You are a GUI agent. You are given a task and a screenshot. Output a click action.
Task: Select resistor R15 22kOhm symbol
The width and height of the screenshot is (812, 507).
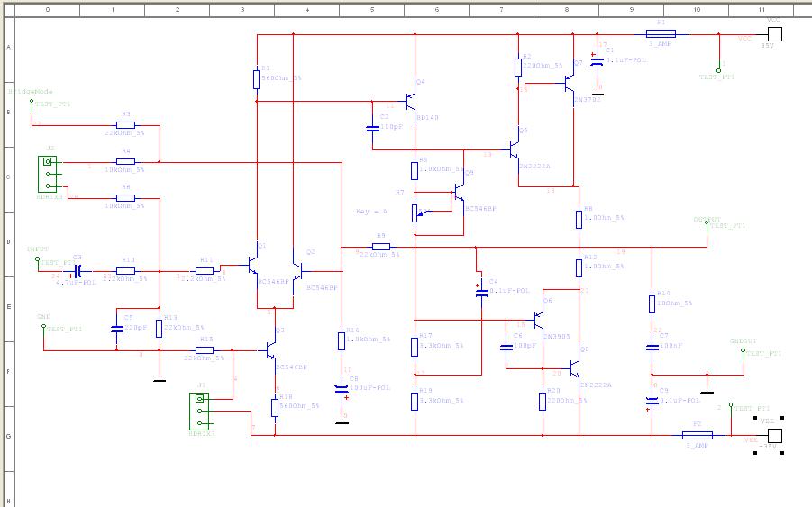pos(205,350)
